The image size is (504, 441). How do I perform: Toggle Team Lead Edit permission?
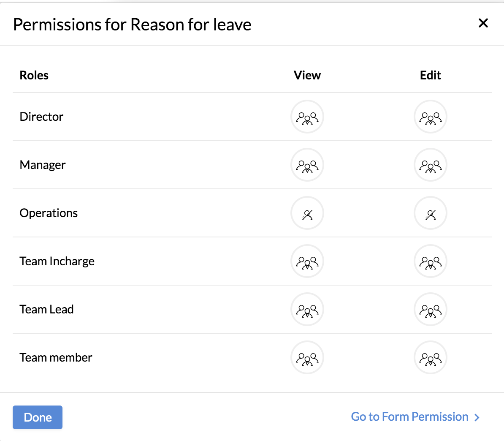coord(430,309)
